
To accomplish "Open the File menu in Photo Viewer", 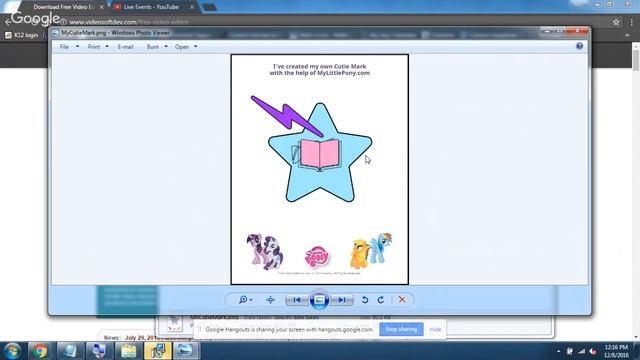I will 64,47.
